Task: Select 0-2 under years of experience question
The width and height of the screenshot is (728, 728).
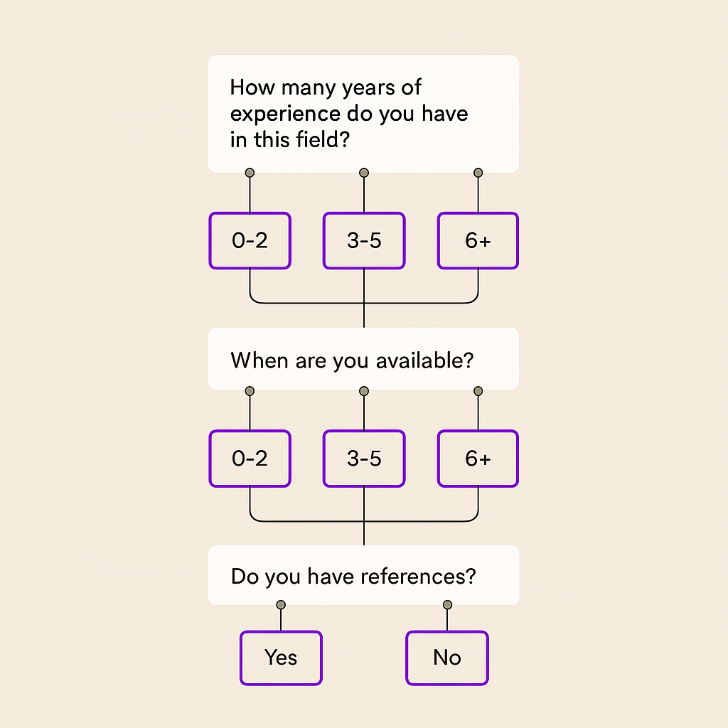Action: tap(250, 240)
